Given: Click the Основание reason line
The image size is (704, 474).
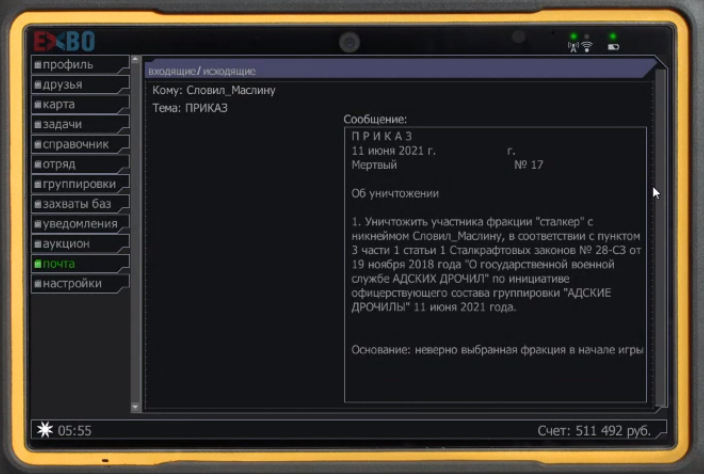Looking at the screenshot, I should [497, 350].
